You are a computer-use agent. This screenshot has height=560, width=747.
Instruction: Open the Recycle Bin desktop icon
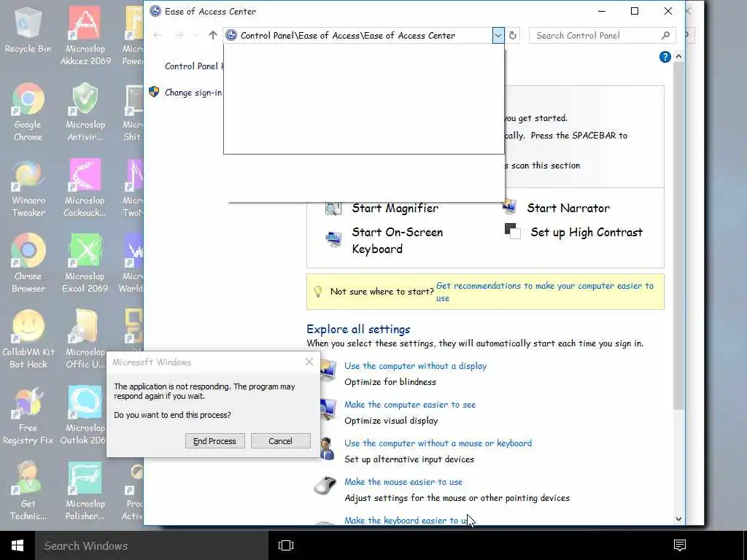point(28,31)
